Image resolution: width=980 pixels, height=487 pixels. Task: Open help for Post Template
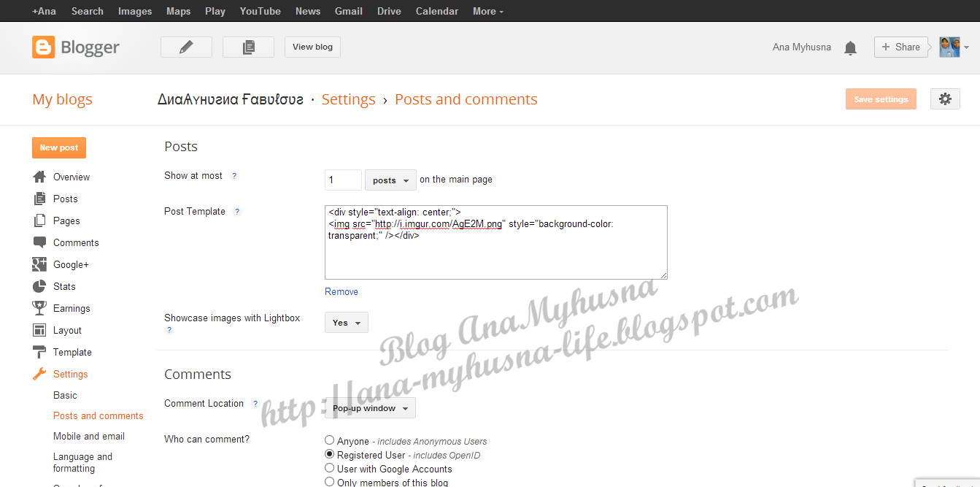[x=237, y=212]
